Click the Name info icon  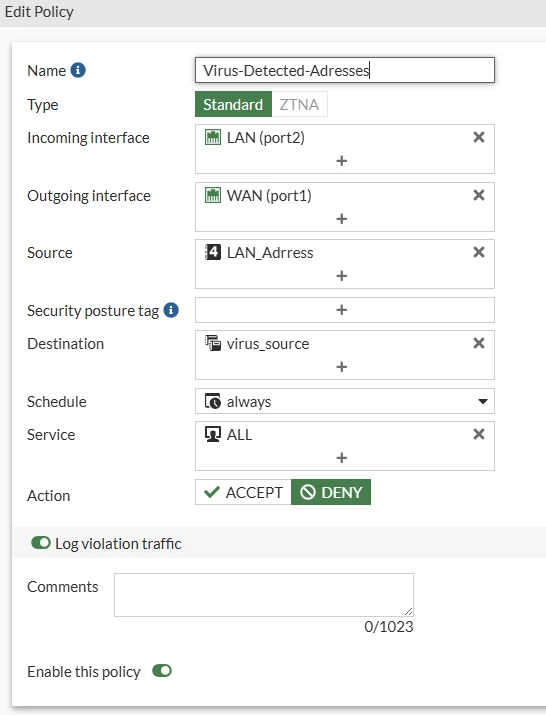coord(78,70)
